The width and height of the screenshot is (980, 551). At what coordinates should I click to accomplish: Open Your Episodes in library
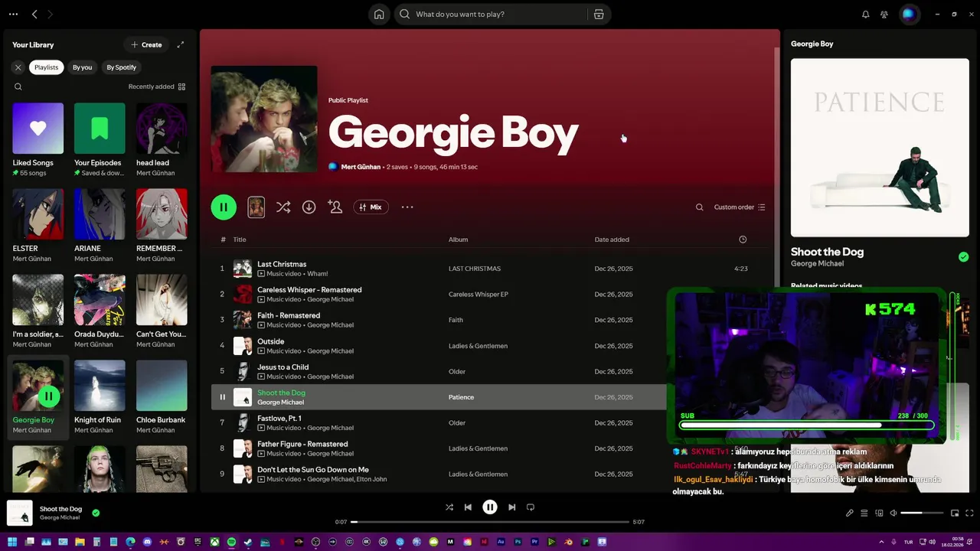[x=100, y=139]
